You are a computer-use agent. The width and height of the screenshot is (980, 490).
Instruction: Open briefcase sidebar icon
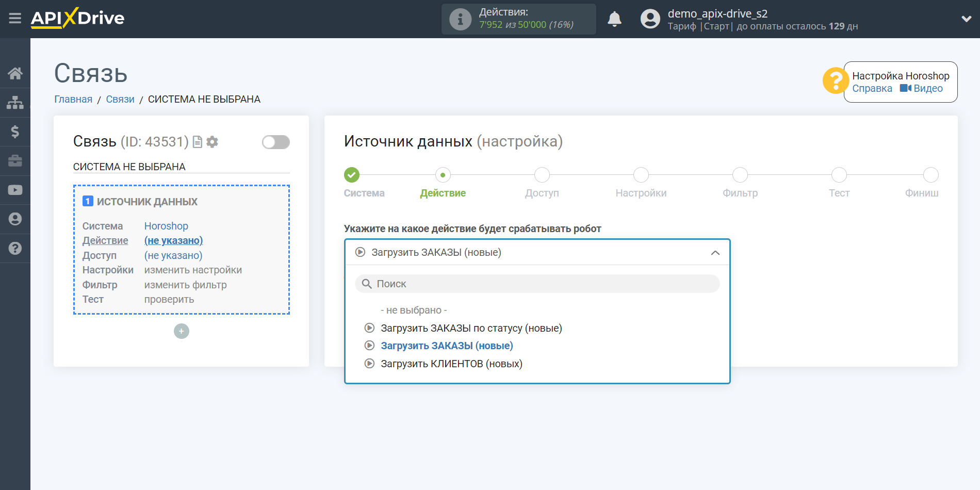click(x=15, y=160)
